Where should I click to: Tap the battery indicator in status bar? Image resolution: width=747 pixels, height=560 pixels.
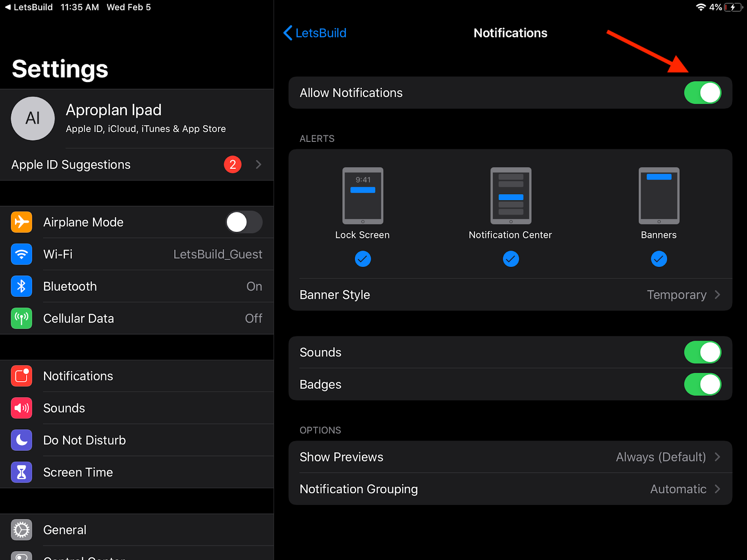[733, 7]
